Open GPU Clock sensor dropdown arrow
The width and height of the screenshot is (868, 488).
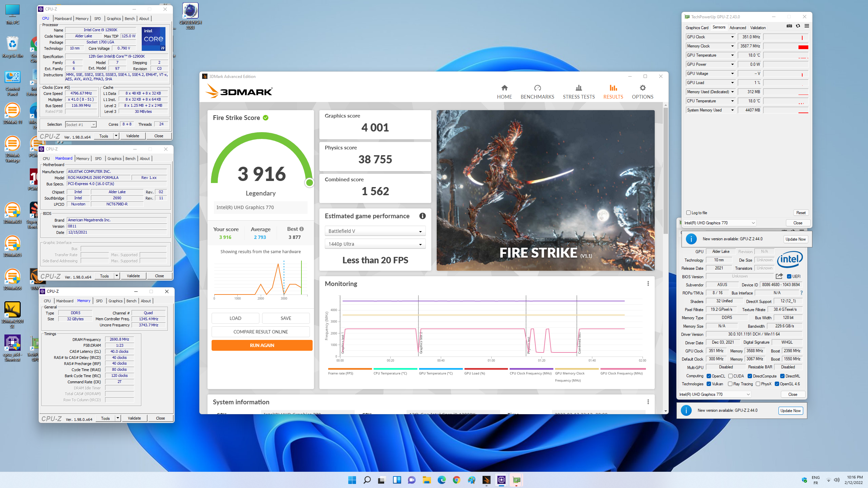point(732,37)
